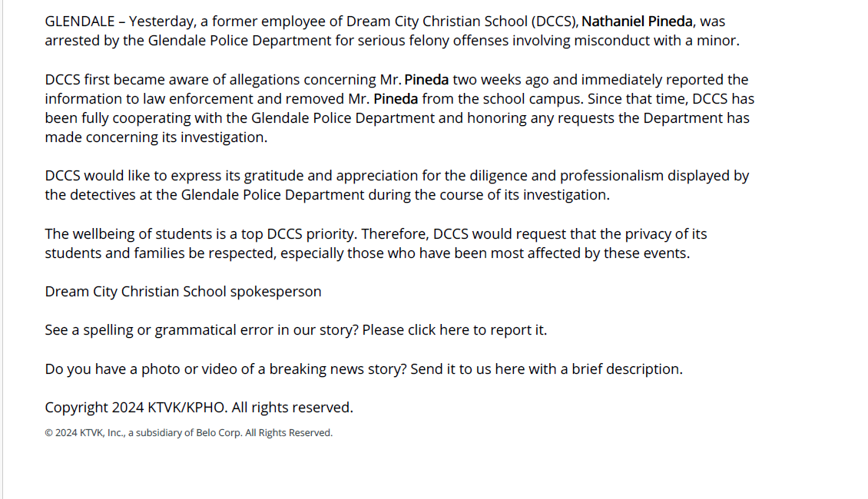Click the "Dream City Christian School spokesperson" line
The height and width of the screenshot is (499, 868).
183,292
